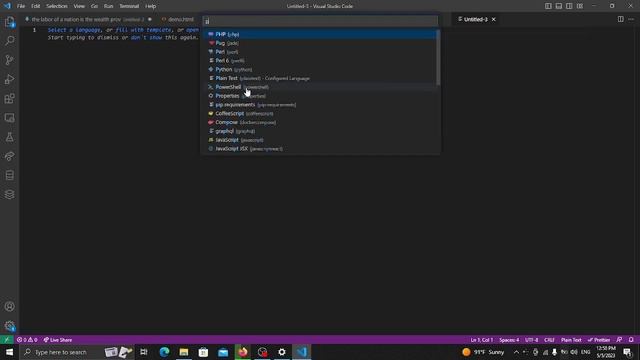Choose JavaScript JSX from the language list
Image resolution: width=640 pixels, height=360 pixels.
[x=320, y=149]
